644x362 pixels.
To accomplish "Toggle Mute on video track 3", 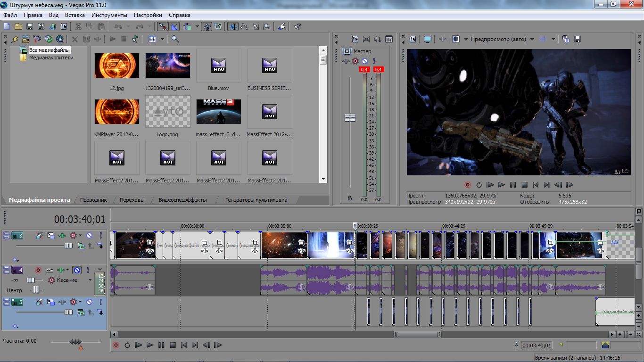I will click(x=89, y=235).
